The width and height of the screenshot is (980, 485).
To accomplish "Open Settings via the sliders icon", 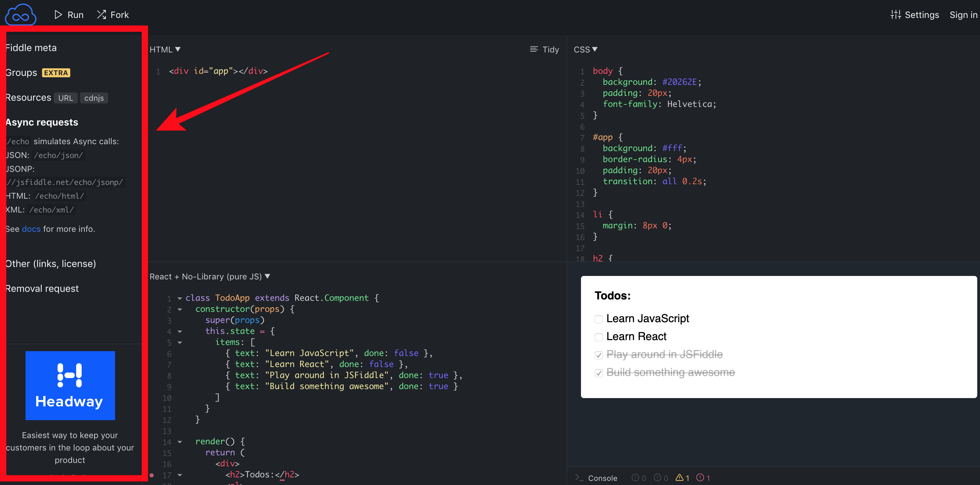I will click(896, 14).
